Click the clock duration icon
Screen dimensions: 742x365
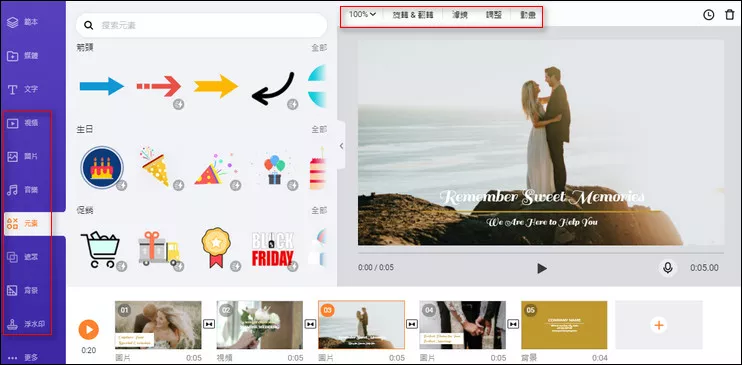(x=708, y=15)
